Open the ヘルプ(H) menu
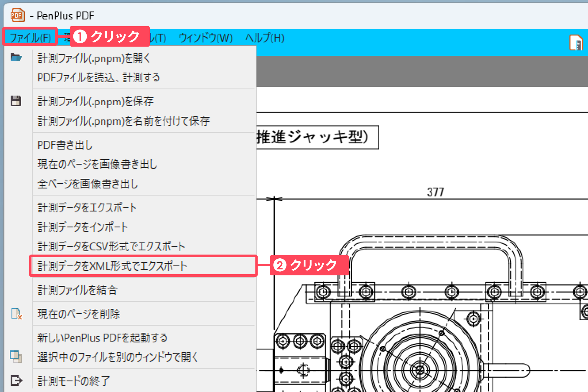This screenshot has height=392, width=588. click(x=265, y=38)
